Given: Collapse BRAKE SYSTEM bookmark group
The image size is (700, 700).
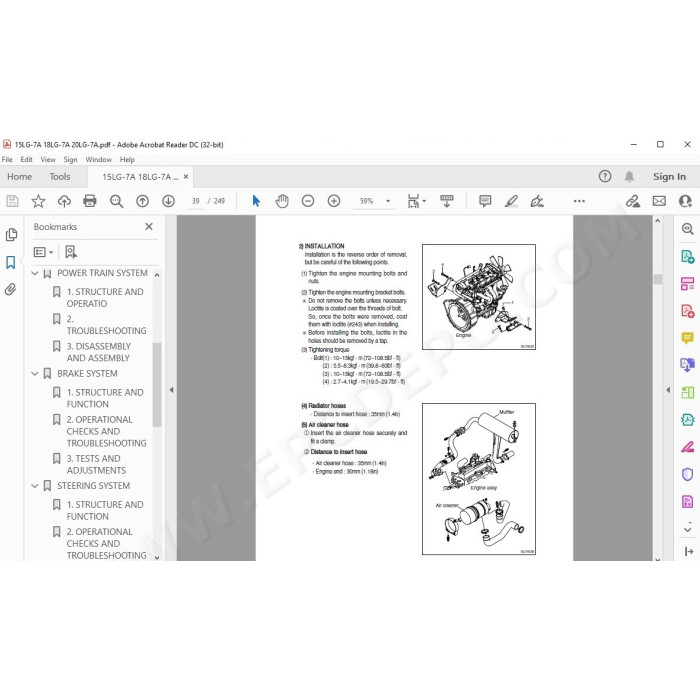Looking at the screenshot, I should [x=35, y=374].
